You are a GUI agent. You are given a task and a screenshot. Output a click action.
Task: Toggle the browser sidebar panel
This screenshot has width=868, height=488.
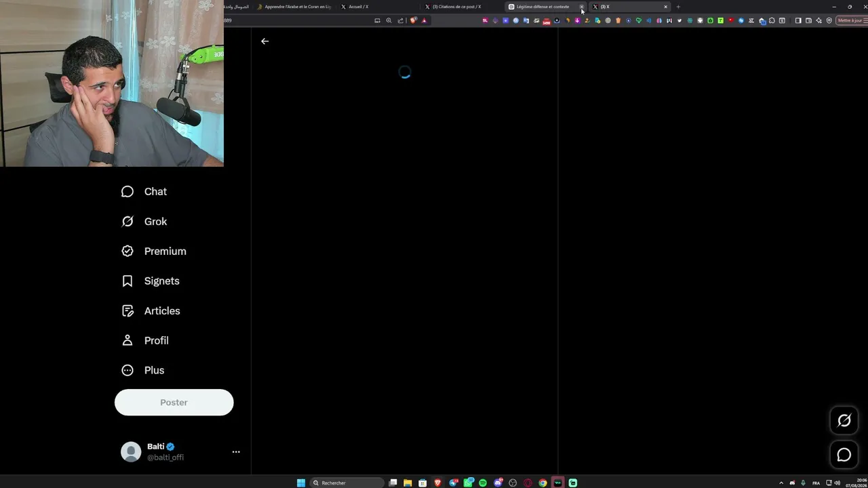798,20
